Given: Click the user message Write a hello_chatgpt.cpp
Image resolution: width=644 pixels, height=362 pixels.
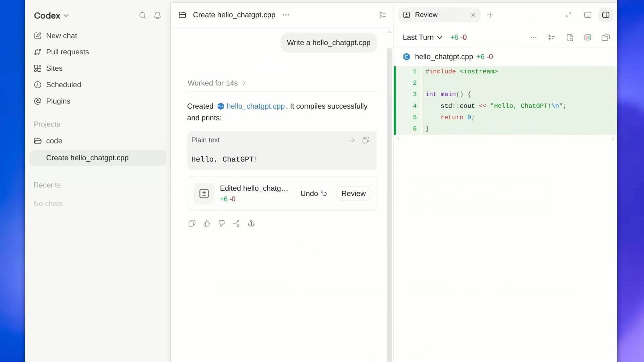Looking at the screenshot, I should (328, 43).
